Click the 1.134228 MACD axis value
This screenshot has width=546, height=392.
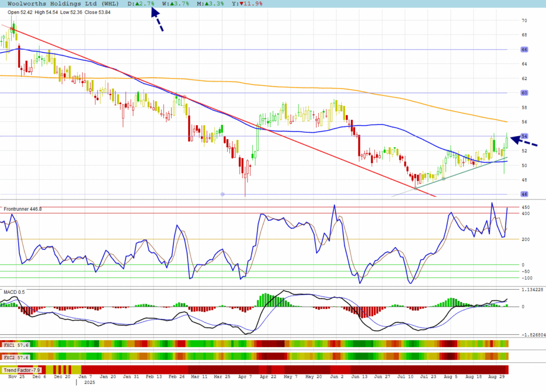coord(532,290)
